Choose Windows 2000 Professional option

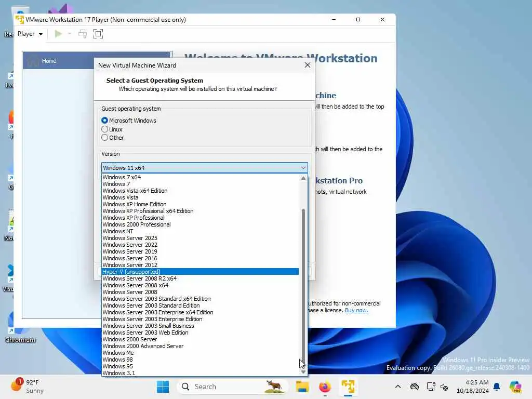pos(200,224)
